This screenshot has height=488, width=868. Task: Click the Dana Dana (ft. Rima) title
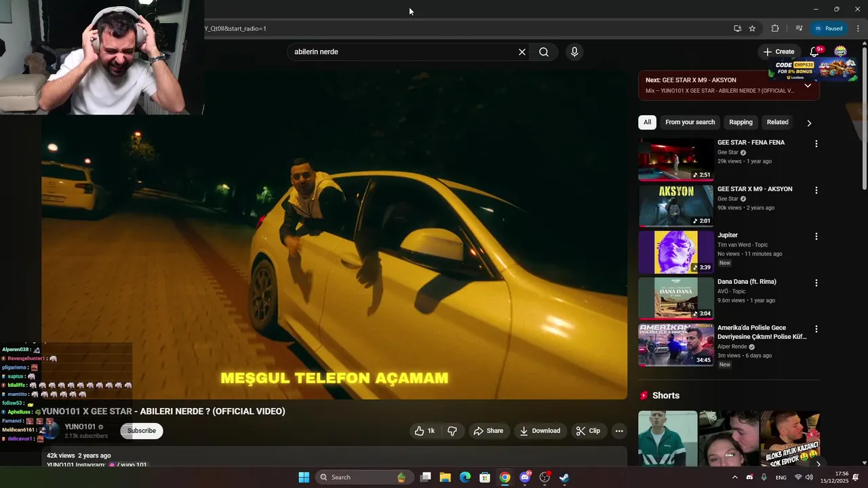click(747, 281)
